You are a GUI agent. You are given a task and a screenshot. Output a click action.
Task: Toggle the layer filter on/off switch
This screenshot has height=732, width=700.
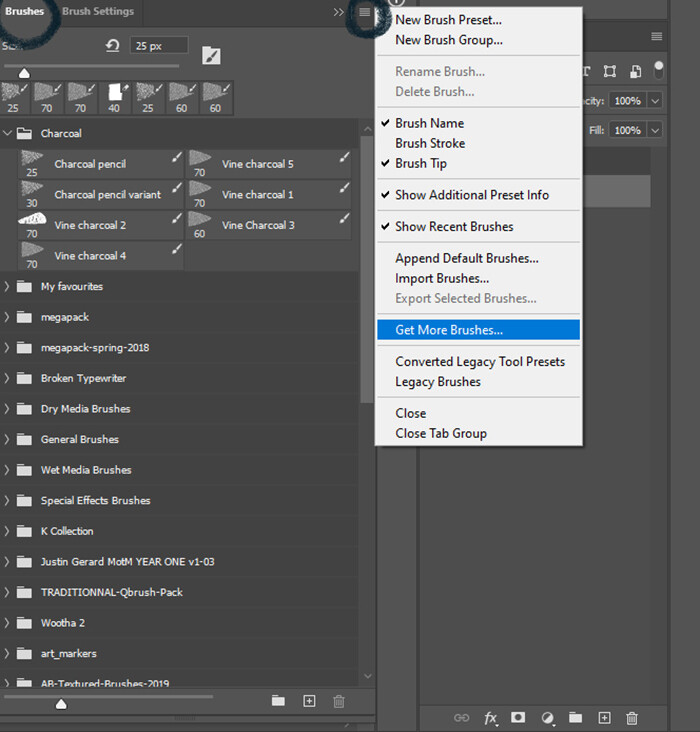pyautogui.click(x=658, y=70)
